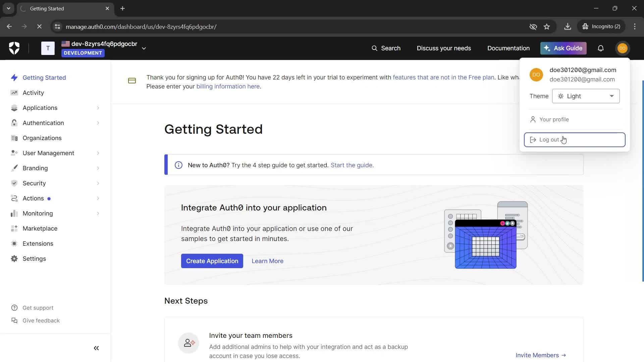This screenshot has width=644, height=362.
Task: Click Ask Guide button
Action: [x=563, y=48]
